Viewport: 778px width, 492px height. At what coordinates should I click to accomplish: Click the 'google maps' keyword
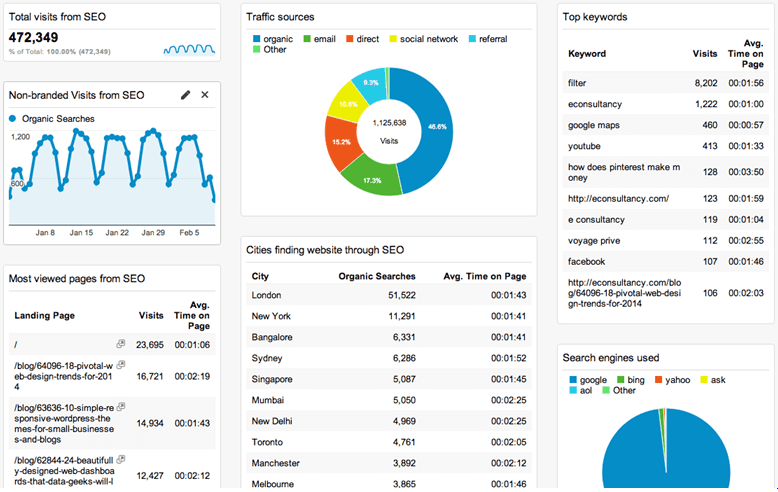coord(594,125)
